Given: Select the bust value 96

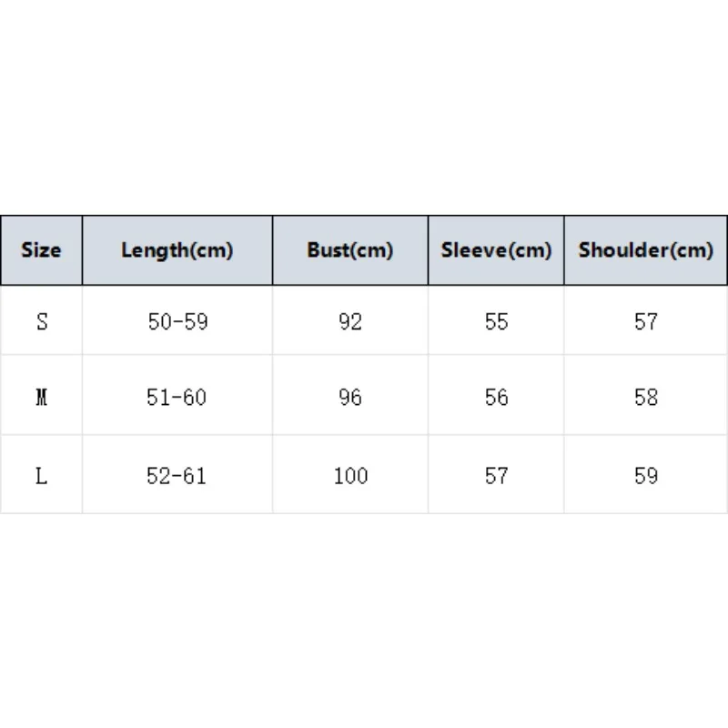Looking at the screenshot, I should point(350,396).
